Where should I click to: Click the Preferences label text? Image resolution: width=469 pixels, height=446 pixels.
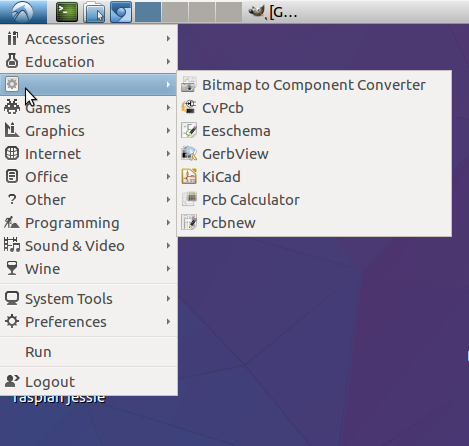click(x=66, y=322)
